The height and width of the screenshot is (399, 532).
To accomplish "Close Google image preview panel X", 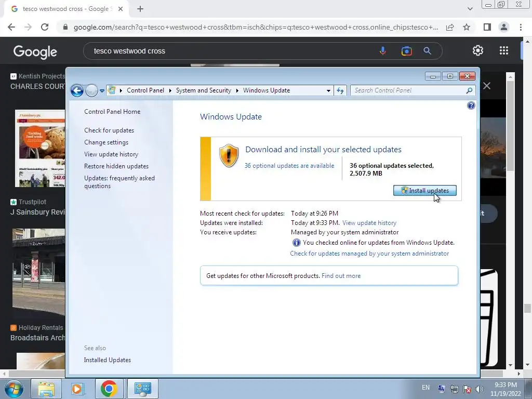I will (x=487, y=86).
